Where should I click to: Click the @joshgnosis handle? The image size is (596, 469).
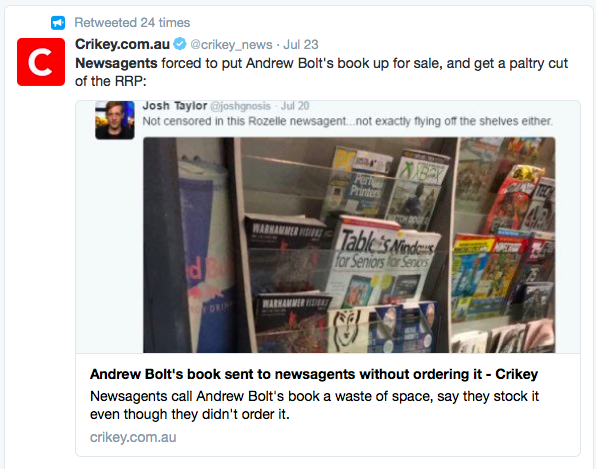pyautogui.click(x=240, y=106)
